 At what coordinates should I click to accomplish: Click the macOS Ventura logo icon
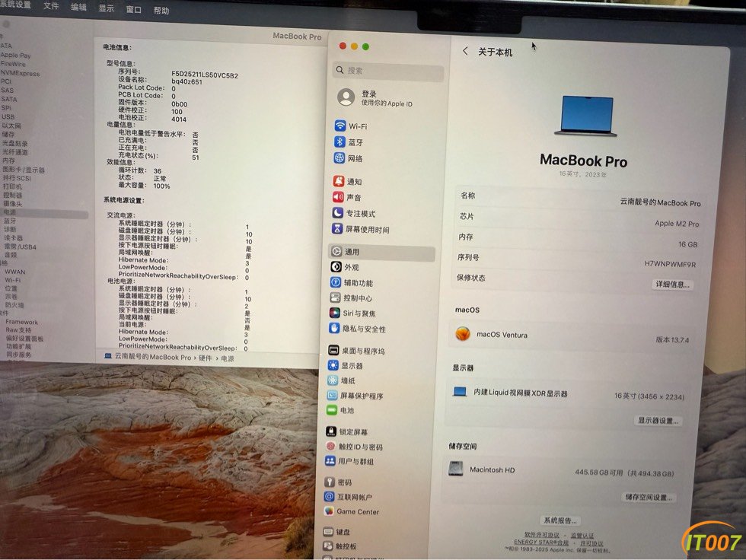coord(463,333)
